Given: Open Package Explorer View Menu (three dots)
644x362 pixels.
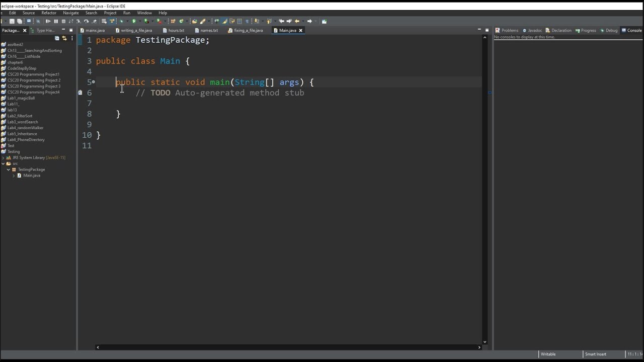Looking at the screenshot, I should 72,38.
